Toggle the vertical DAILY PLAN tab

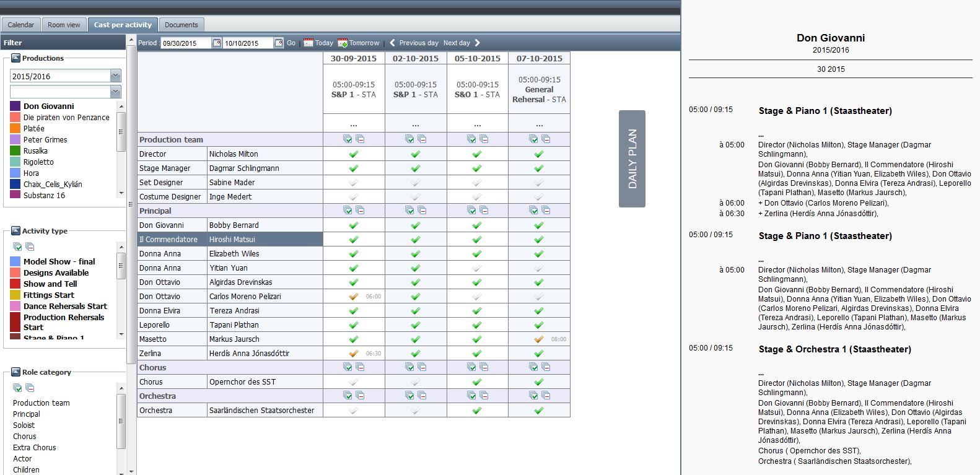pyautogui.click(x=632, y=159)
